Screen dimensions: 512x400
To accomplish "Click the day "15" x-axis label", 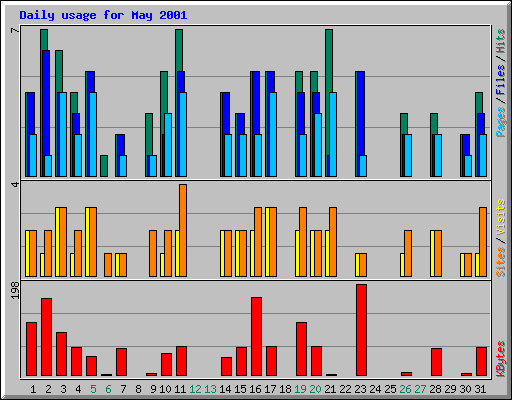I will click(240, 389).
